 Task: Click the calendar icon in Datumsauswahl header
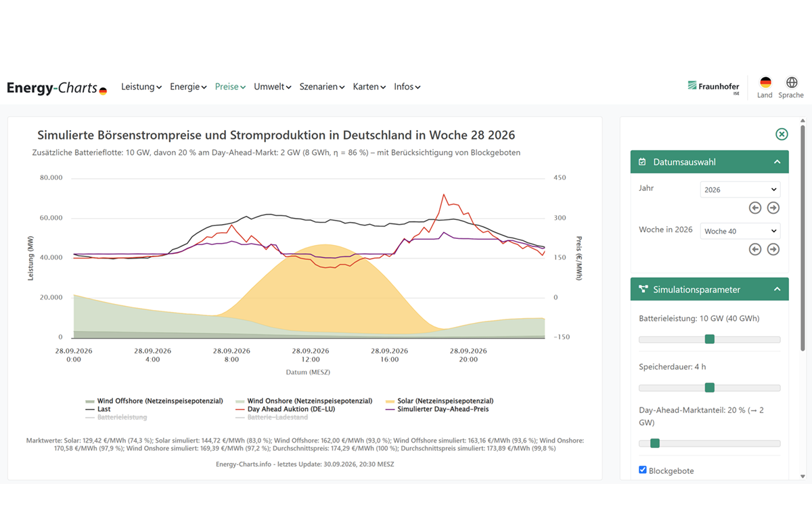pyautogui.click(x=643, y=162)
